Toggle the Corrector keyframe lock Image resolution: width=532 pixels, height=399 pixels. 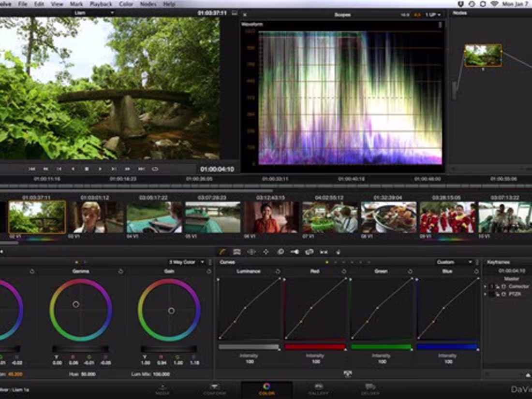coord(498,287)
